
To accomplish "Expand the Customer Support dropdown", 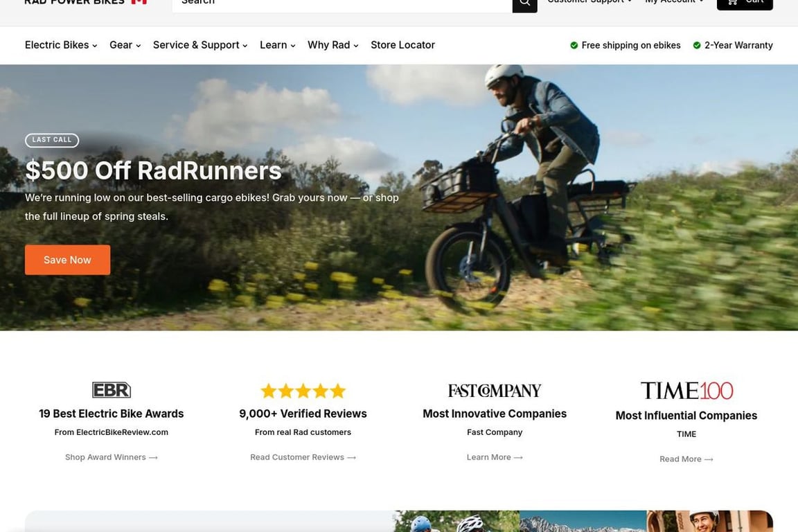I will [589, 2].
